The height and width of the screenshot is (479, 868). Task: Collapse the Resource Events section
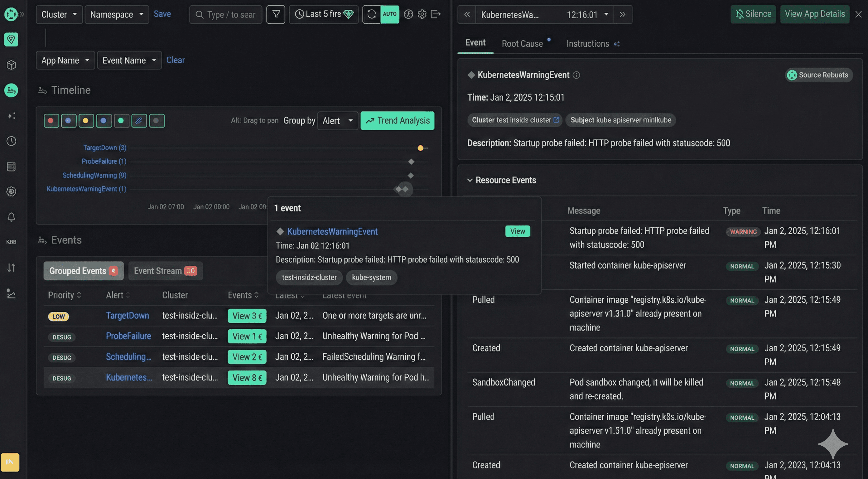click(470, 180)
